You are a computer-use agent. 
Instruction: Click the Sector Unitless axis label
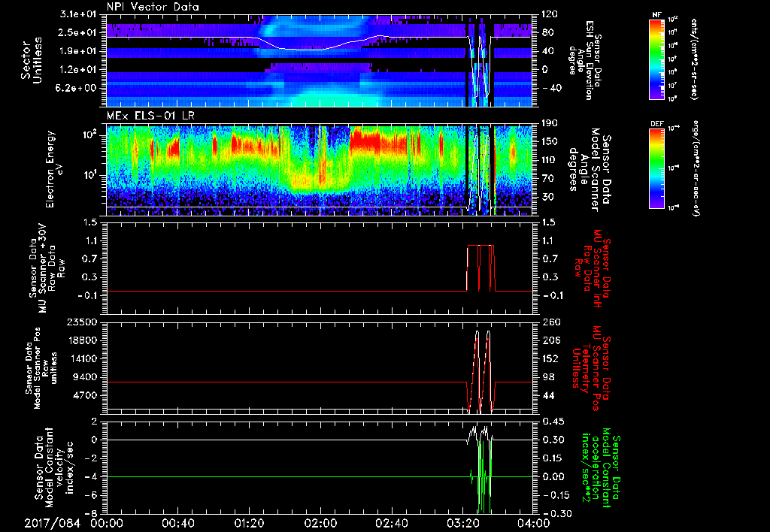coord(31,60)
